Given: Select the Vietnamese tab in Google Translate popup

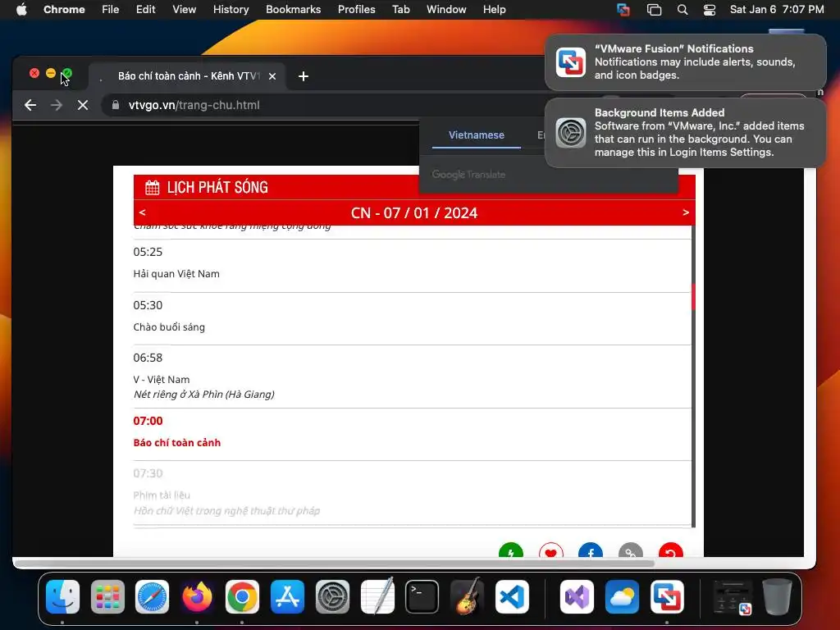Looking at the screenshot, I should [477, 135].
